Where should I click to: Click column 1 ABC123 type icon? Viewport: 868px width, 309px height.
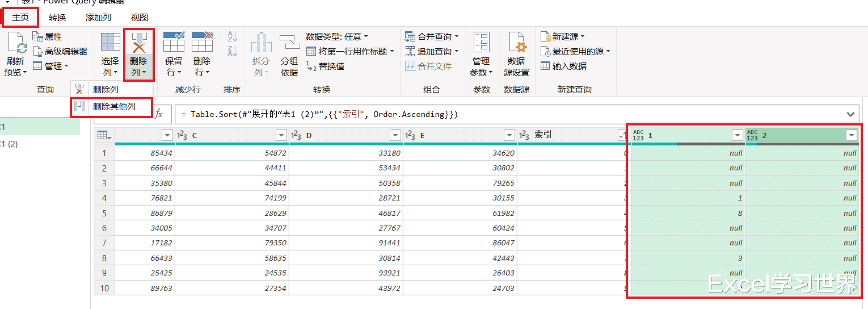(638, 135)
